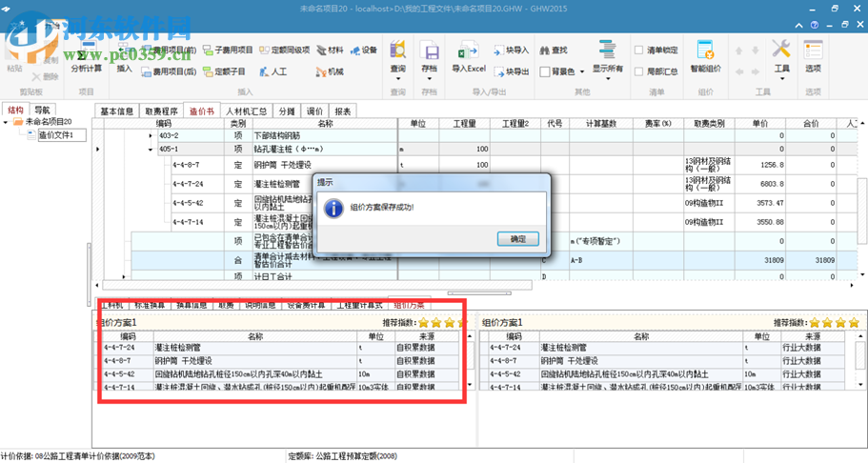Screen dimensions: 868x463
Task: Open 取费程序 tab
Action: 161,111
